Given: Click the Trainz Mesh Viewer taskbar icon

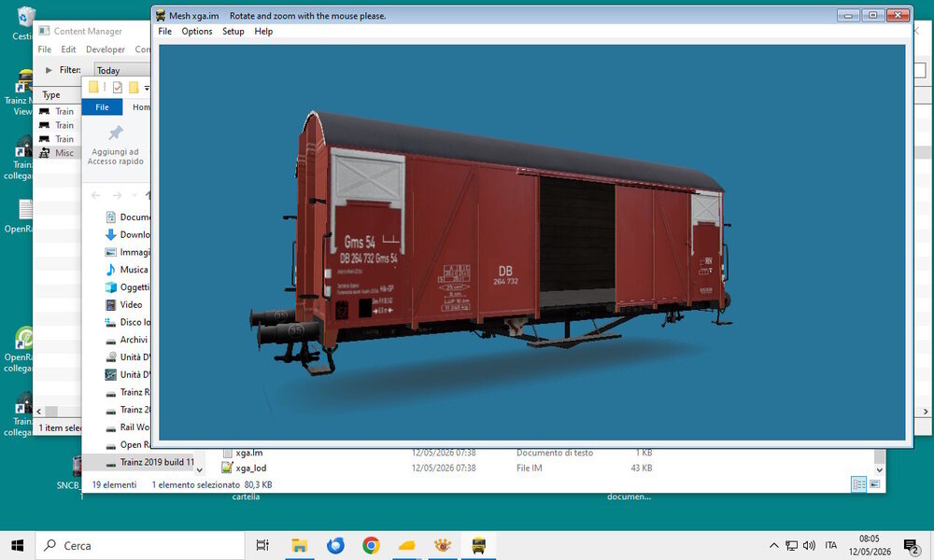Looking at the screenshot, I should coord(478,545).
